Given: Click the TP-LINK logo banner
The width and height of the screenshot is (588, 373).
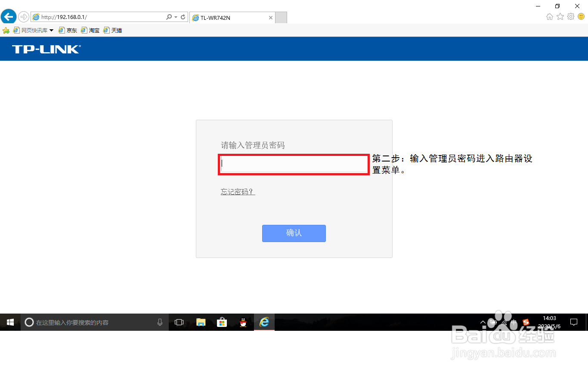Looking at the screenshot, I should [46, 49].
